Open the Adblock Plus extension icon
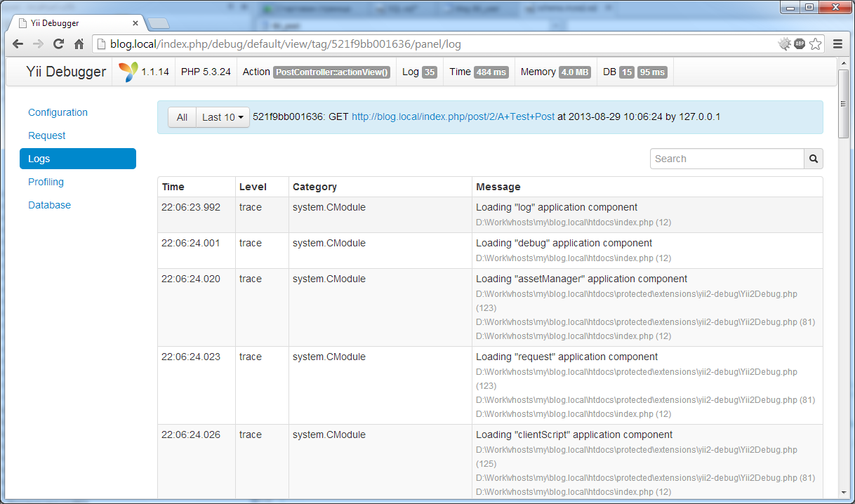Viewport: 855px width, 504px height. [800, 44]
